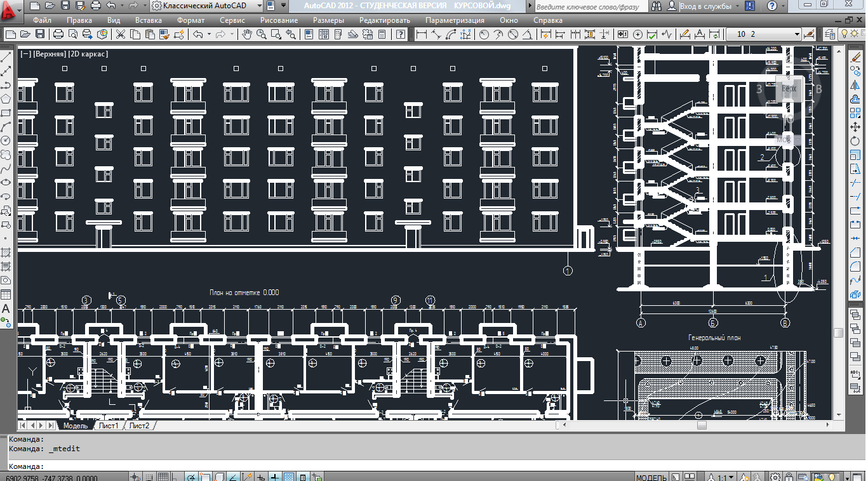Switch to the Лист1 layout tab
Image resolution: width=868 pixels, height=481 pixels.
pyautogui.click(x=109, y=426)
